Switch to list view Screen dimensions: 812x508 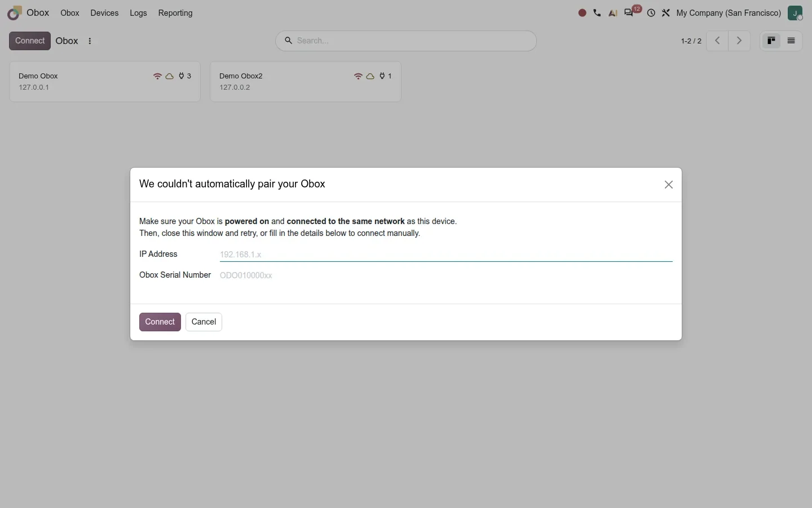[791, 41]
